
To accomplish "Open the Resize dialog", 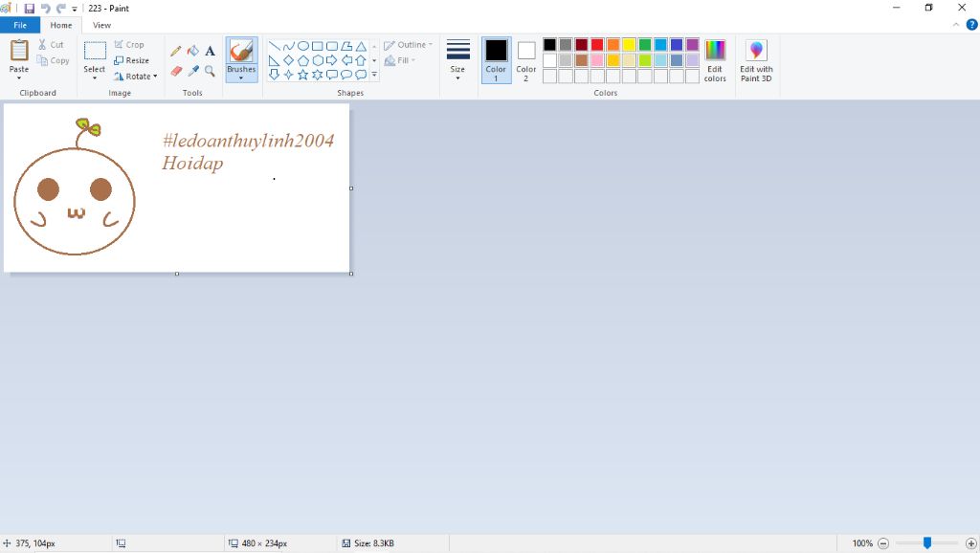I will [131, 60].
